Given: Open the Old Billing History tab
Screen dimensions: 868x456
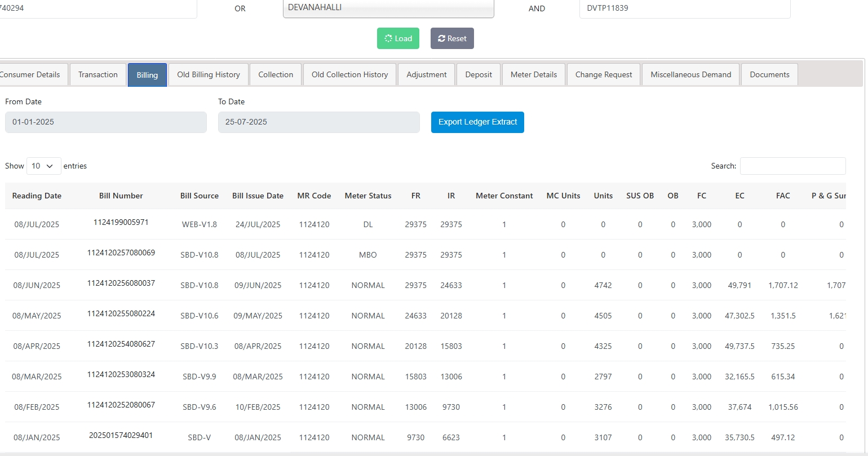Looking at the screenshot, I should click(209, 74).
